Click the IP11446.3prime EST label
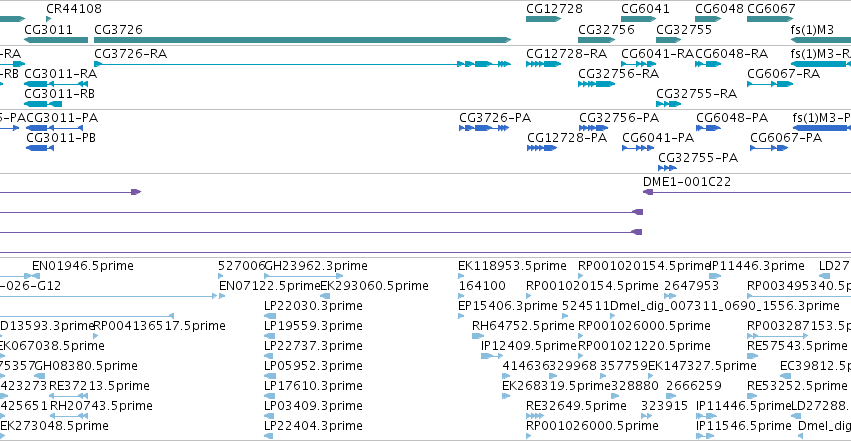This screenshot has width=851, height=441. tap(758, 266)
